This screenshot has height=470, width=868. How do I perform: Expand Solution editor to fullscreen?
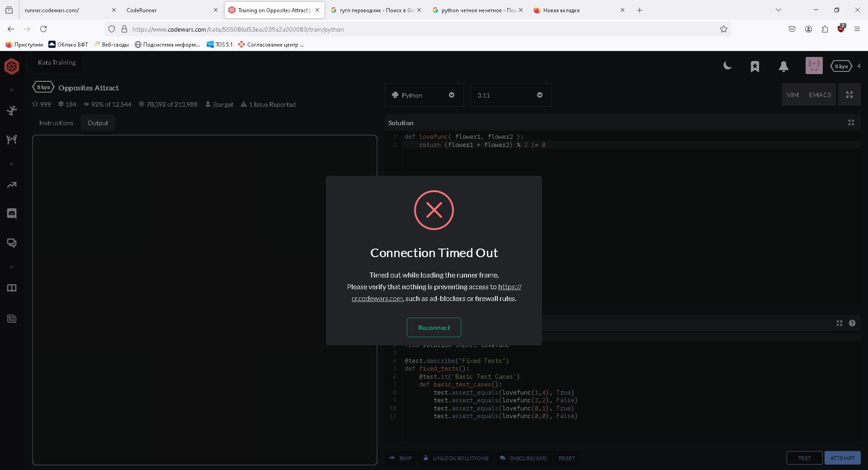tap(851, 123)
